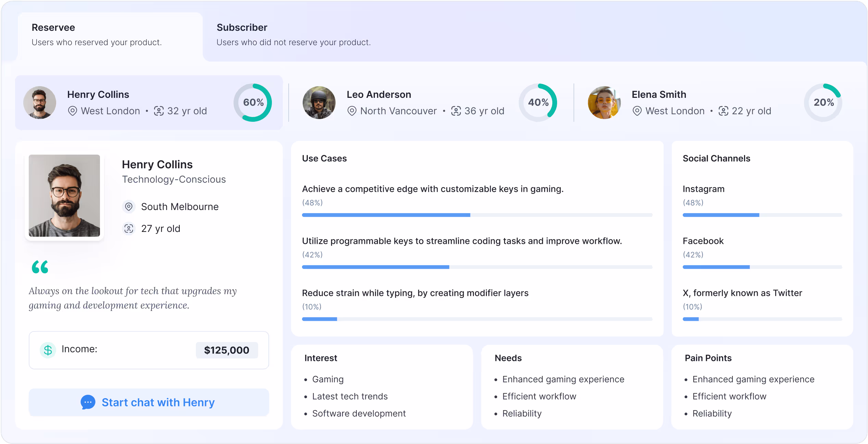Screen dimensions: 868x444
Task: Click the competitive edge gaming progress bar
Action: coord(477,215)
